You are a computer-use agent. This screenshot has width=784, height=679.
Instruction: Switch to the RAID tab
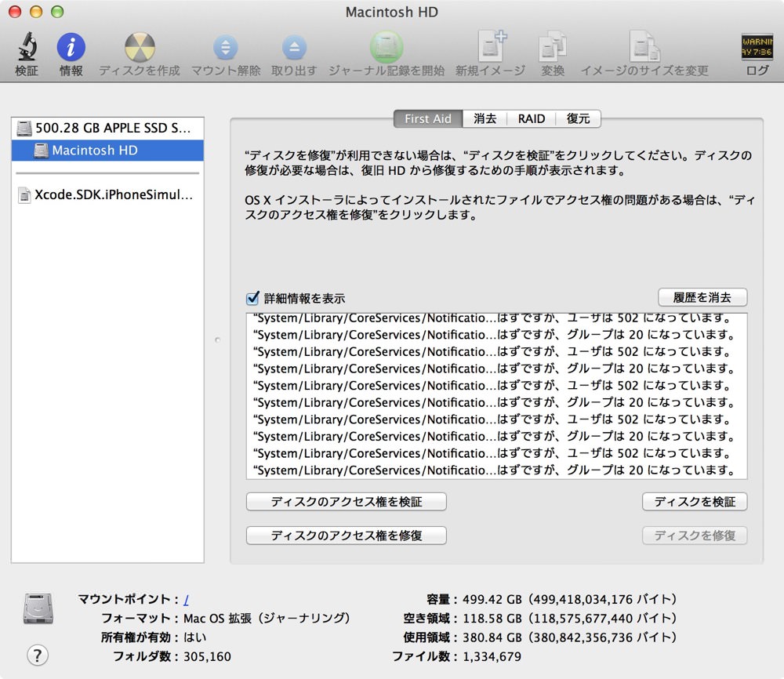coord(532,118)
